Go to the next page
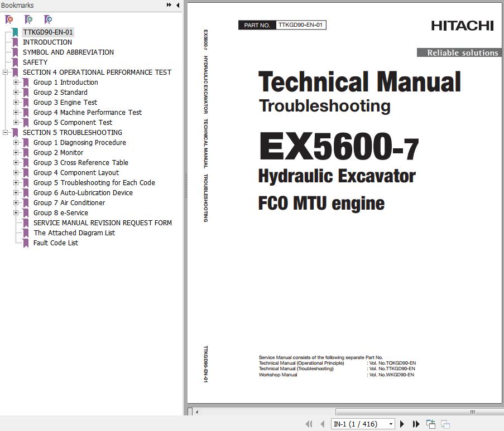The width and height of the screenshot is (504, 431). 402,424
